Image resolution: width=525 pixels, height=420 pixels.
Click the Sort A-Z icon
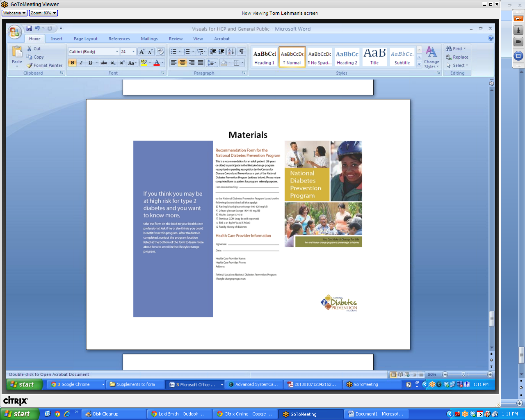pyautogui.click(x=231, y=52)
